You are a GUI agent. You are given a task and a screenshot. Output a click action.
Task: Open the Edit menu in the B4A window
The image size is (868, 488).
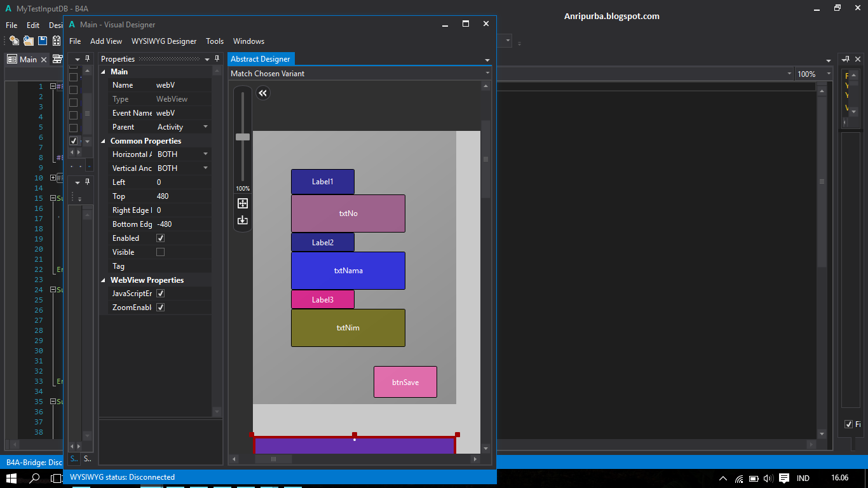tap(33, 25)
